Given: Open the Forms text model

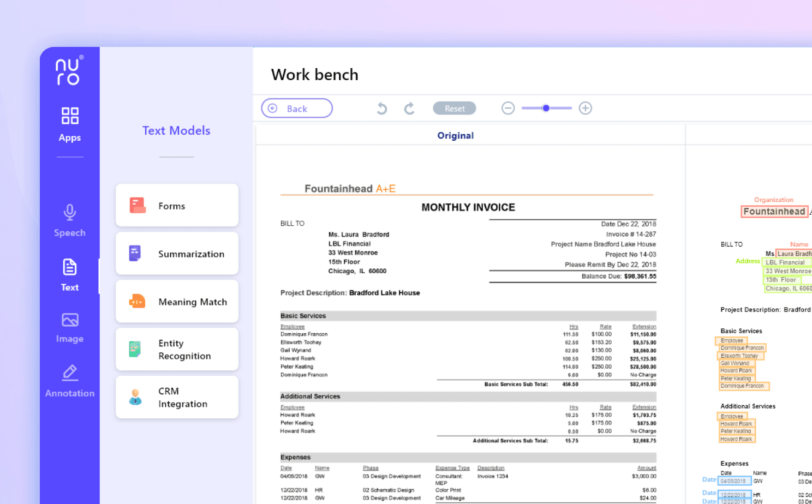Looking at the screenshot, I should click(x=177, y=206).
